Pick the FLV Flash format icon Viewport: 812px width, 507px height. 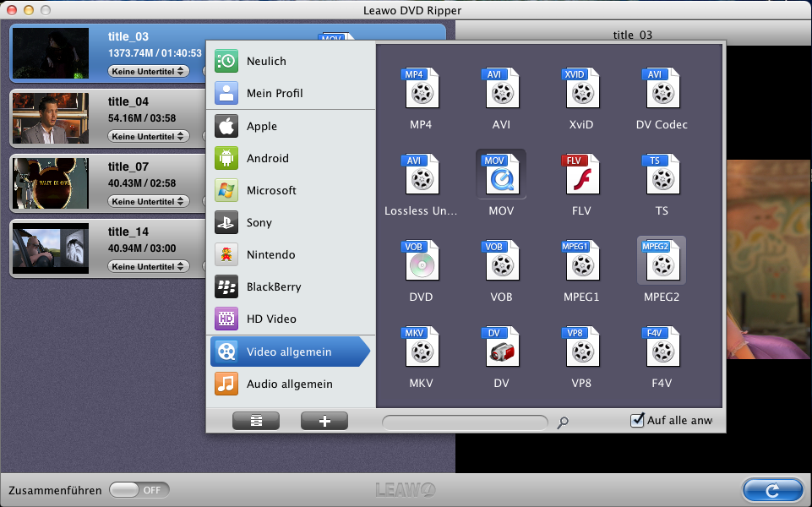581,174
